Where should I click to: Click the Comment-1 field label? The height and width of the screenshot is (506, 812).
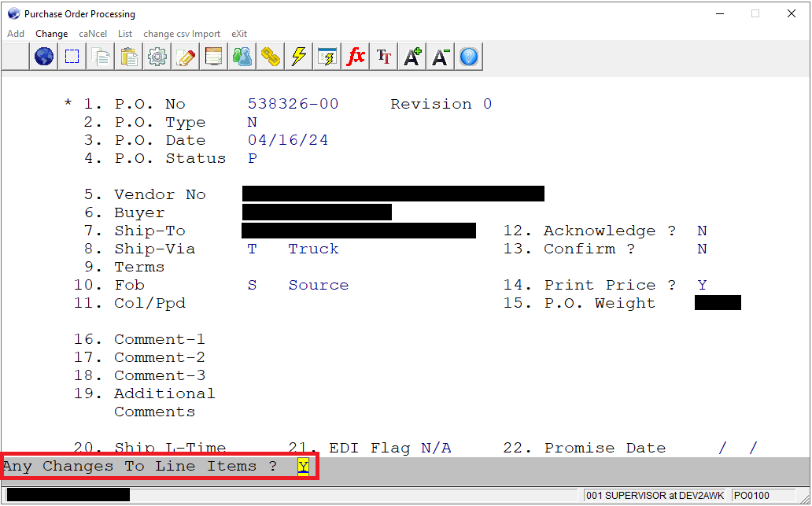pyautogui.click(x=160, y=339)
